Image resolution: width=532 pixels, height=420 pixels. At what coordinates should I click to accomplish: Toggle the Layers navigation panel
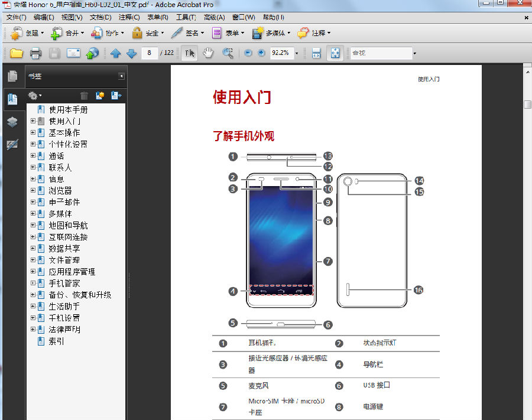tap(12, 121)
